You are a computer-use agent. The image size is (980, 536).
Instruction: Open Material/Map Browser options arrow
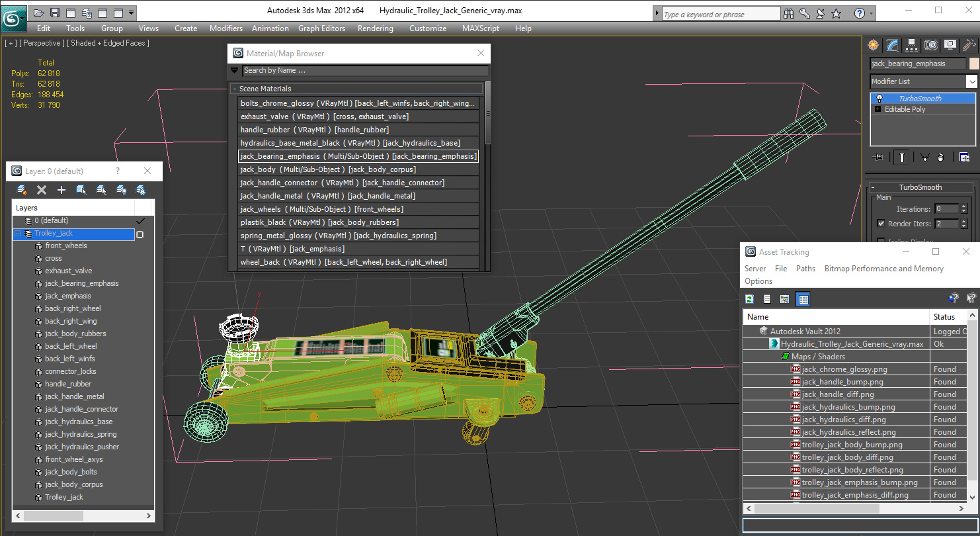(234, 70)
